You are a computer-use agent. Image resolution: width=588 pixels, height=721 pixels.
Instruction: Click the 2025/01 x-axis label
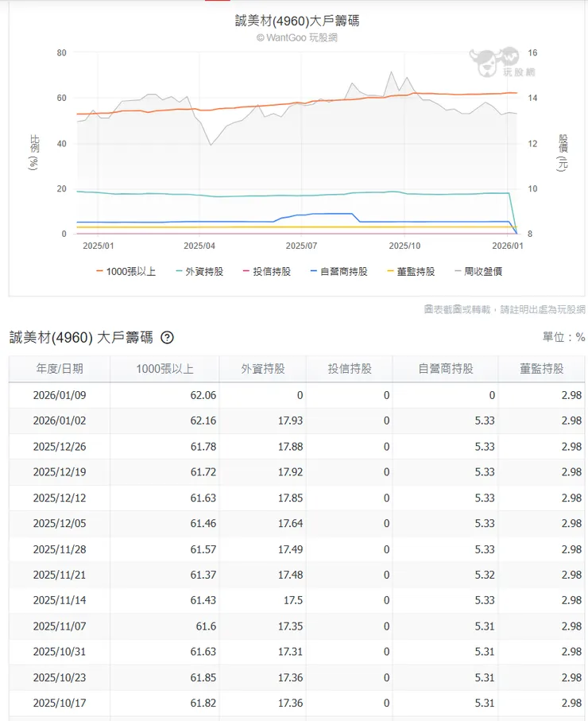(x=98, y=246)
